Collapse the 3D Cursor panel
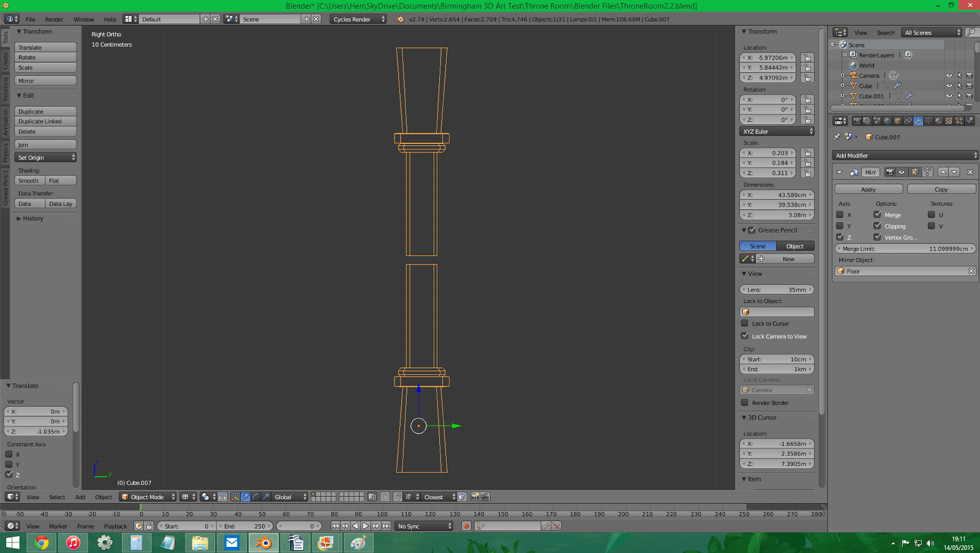The width and height of the screenshot is (980, 553). (759, 418)
